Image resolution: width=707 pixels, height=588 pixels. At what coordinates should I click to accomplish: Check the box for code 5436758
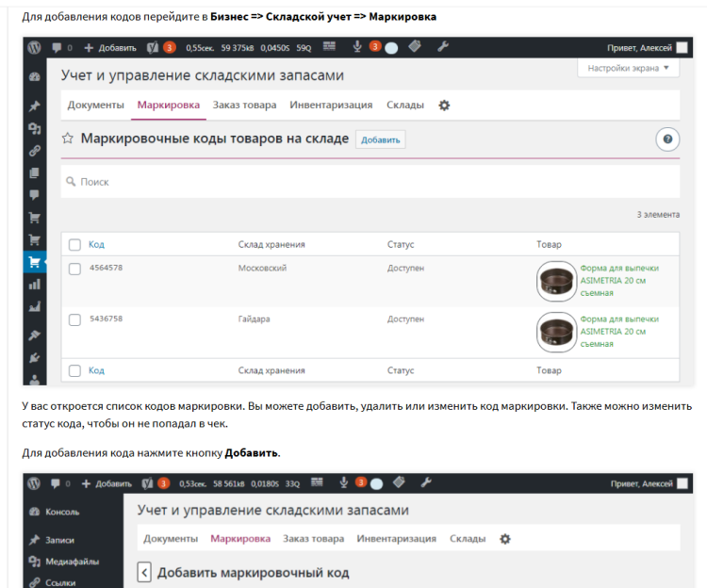(74, 319)
